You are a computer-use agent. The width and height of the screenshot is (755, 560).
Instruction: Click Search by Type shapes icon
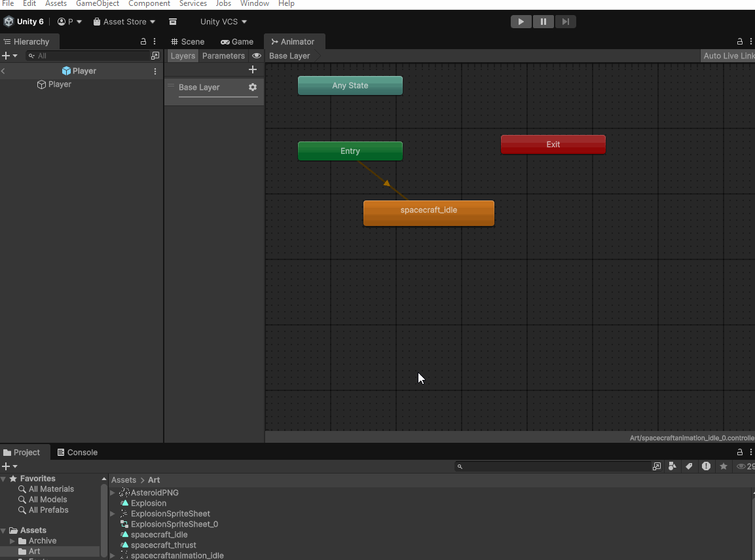click(672, 466)
